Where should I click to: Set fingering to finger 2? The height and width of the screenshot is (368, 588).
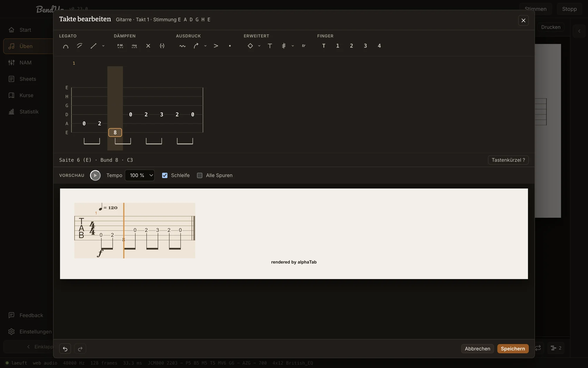[x=351, y=46]
